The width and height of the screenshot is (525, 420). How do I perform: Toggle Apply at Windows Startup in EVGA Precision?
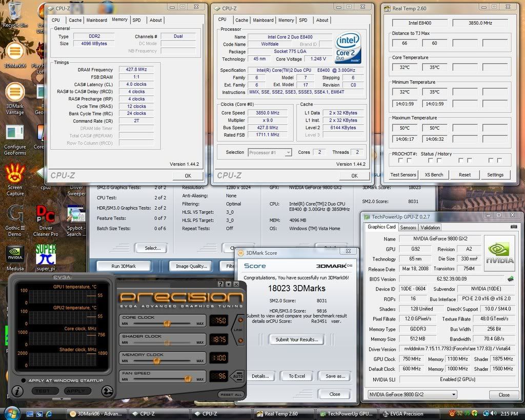coord(24,381)
